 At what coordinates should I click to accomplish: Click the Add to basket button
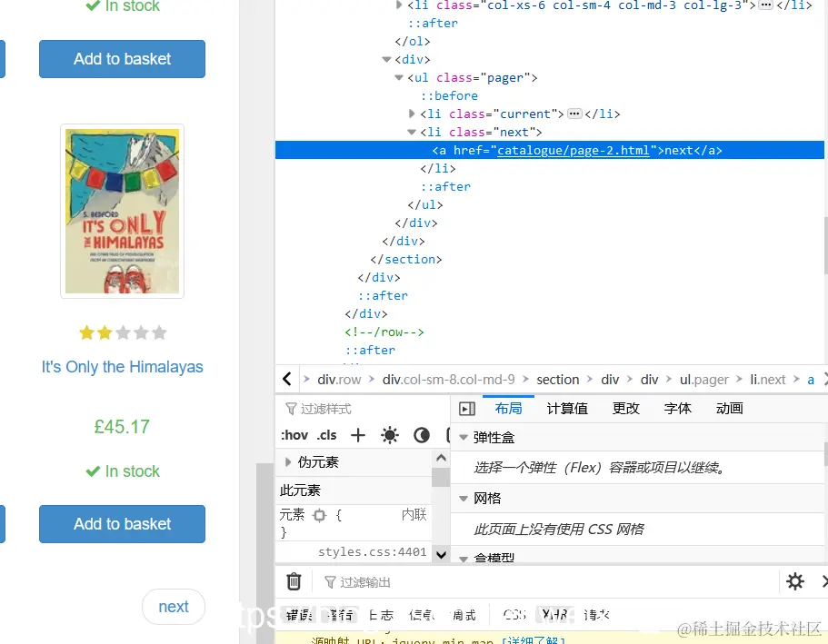pos(122,524)
